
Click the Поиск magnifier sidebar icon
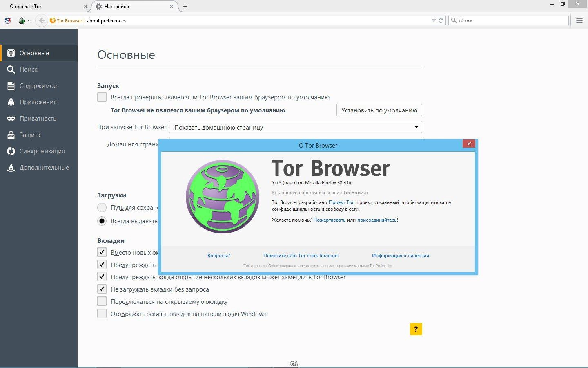11,70
